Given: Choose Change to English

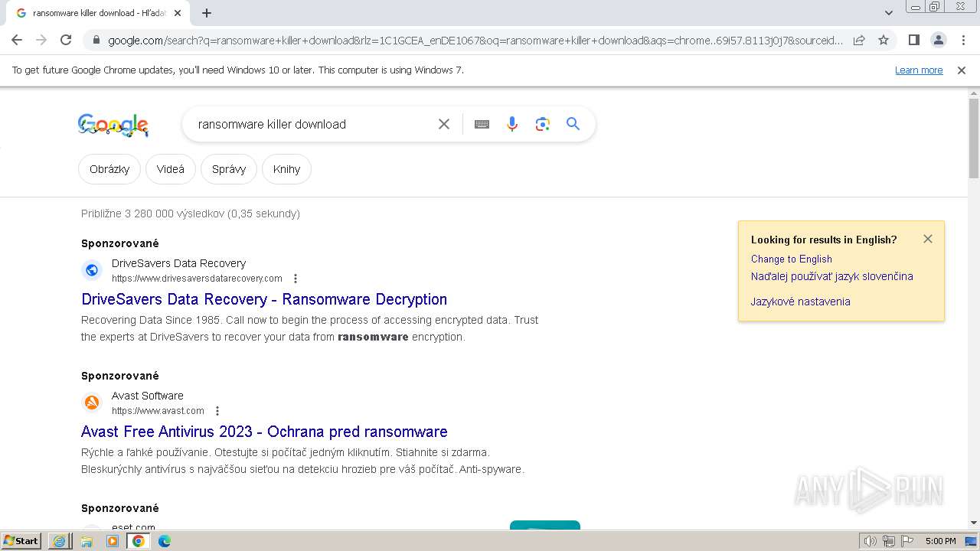Looking at the screenshot, I should [x=792, y=259].
